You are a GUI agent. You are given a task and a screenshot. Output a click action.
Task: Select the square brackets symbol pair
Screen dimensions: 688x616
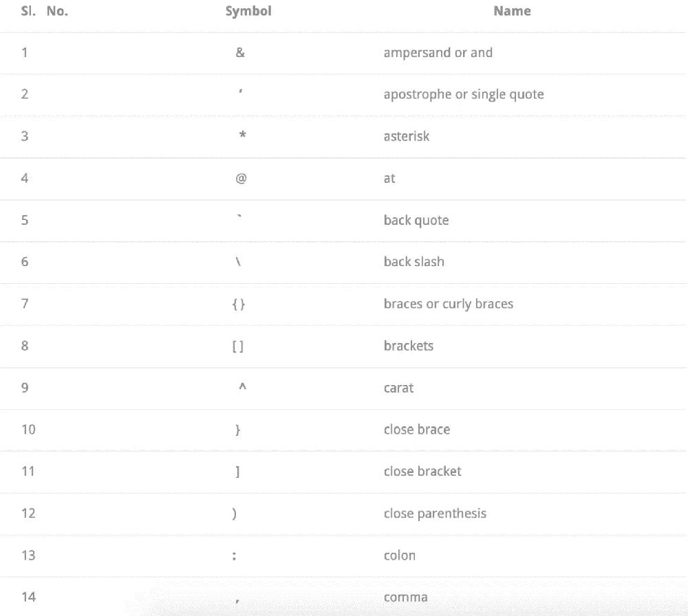[237, 346]
